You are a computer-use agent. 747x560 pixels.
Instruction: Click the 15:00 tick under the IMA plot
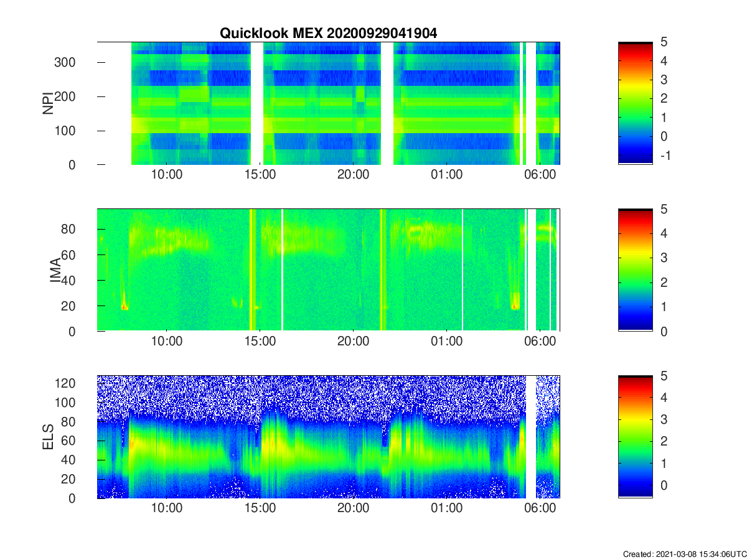260,342
